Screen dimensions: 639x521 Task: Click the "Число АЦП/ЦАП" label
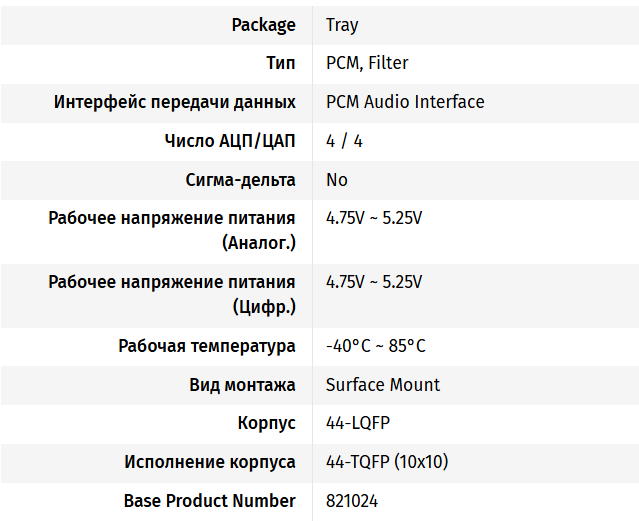pyautogui.click(x=230, y=141)
